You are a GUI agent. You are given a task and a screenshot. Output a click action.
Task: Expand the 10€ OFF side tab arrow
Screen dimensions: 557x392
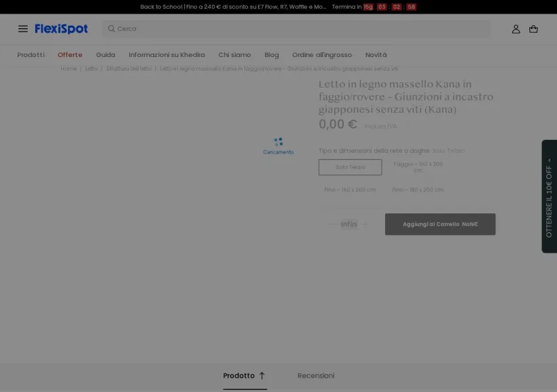coord(549,160)
